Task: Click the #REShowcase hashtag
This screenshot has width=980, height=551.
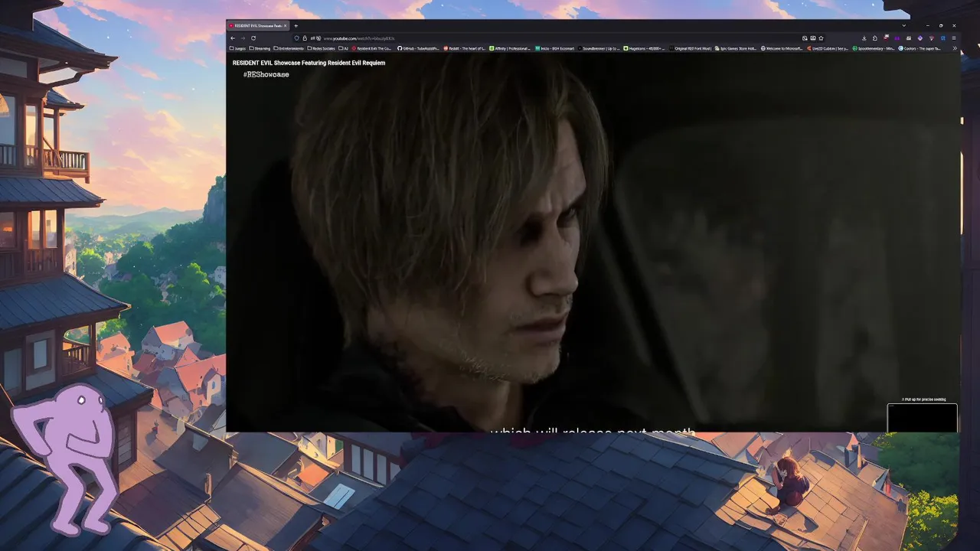Action: (266, 74)
